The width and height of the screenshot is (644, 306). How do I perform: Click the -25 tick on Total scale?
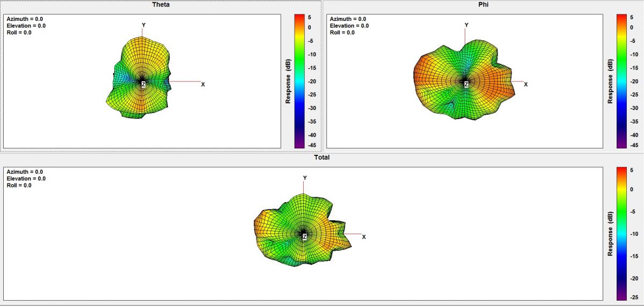point(635,297)
